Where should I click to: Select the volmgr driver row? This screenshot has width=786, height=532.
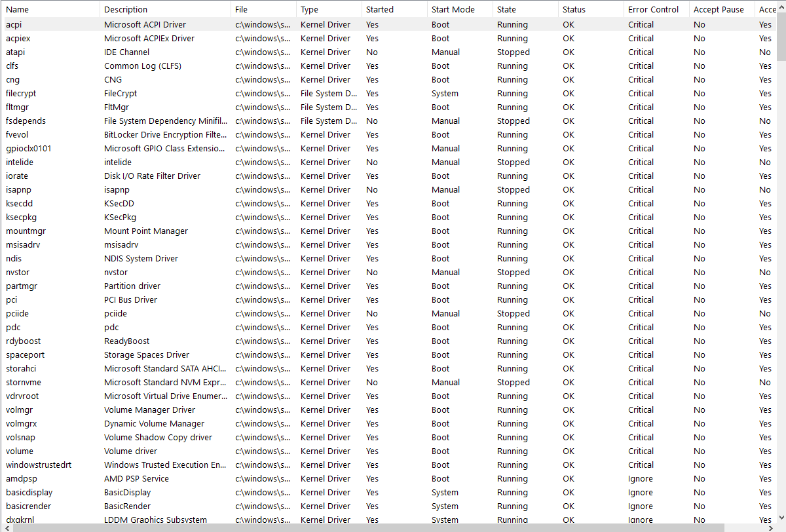pyautogui.click(x=388, y=409)
